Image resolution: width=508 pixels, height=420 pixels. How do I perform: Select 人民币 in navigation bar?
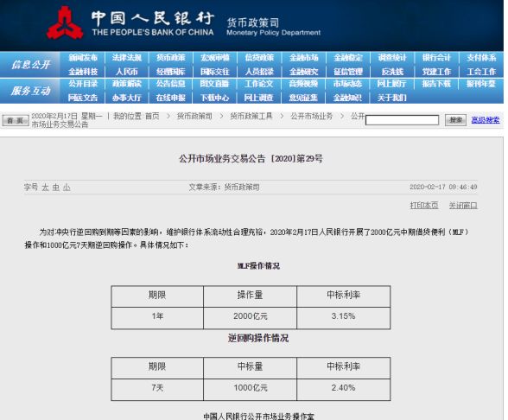click(127, 72)
